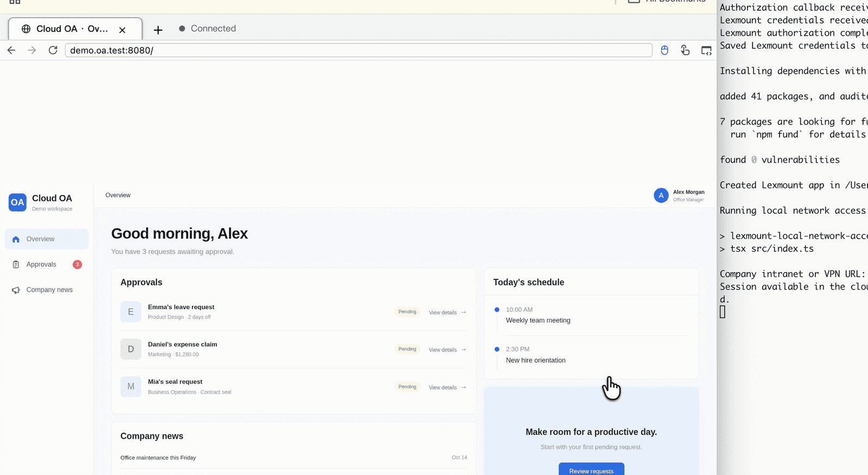The height and width of the screenshot is (475, 868).
Task: Open Approvals in the sidebar
Action: (47, 265)
